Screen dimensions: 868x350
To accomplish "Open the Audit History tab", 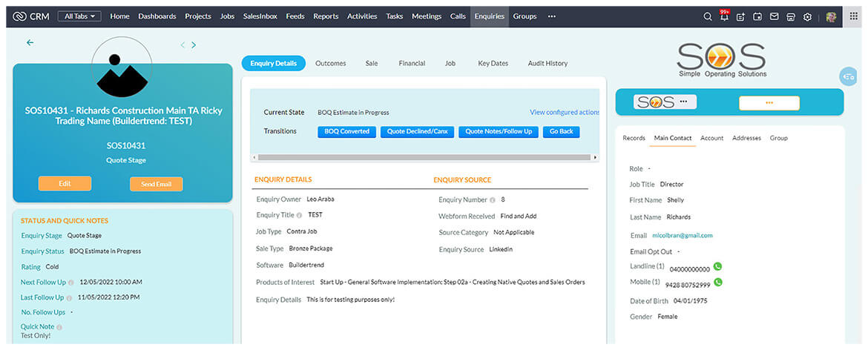I will point(548,64).
